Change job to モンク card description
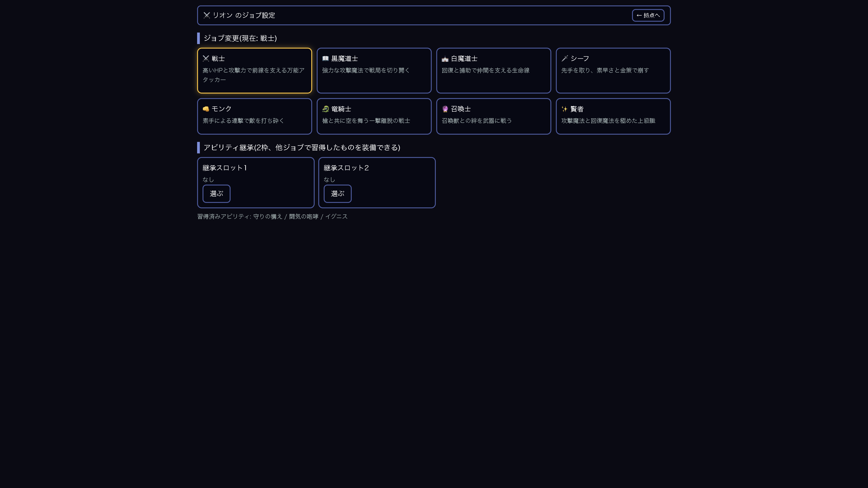868x488 pixels. 243,121
